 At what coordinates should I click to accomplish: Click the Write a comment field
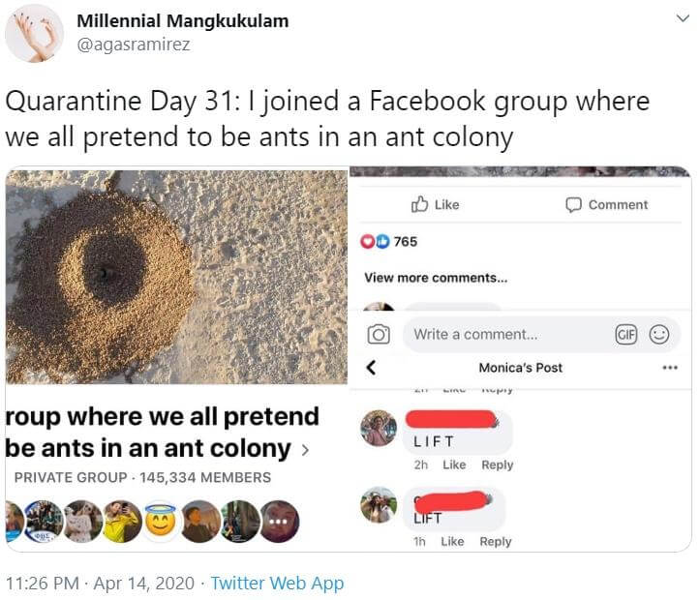503,335
